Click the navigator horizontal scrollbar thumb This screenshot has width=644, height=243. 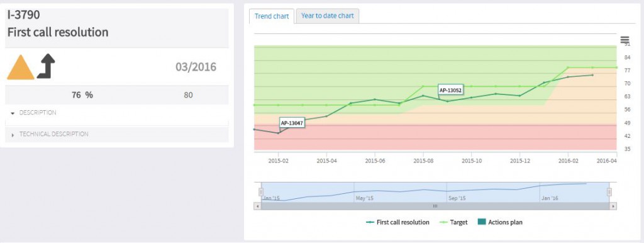tap(435, 206)
